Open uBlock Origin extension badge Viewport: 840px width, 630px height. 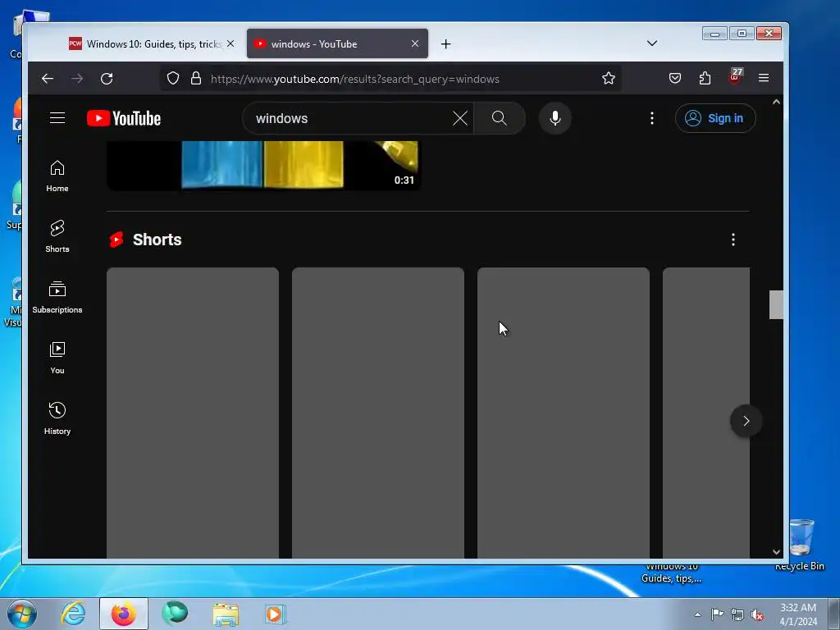(736, 77)
